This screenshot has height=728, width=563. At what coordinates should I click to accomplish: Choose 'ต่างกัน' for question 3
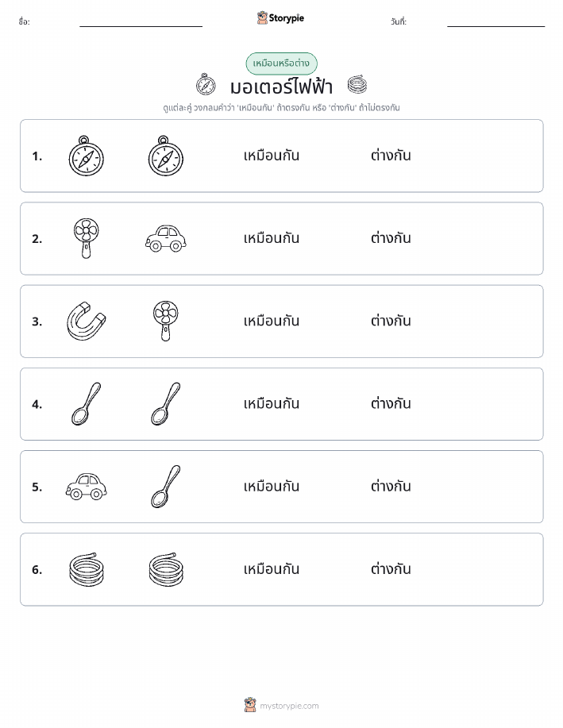tap(391, 321)
